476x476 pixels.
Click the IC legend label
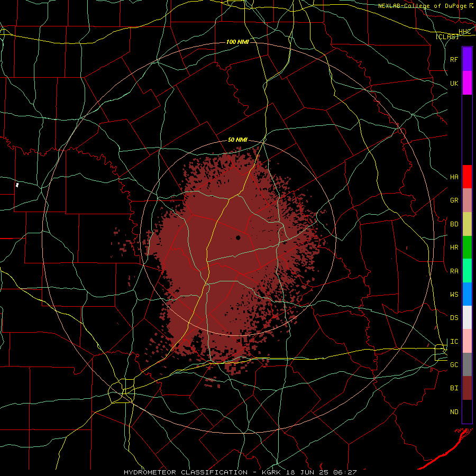(454, 342)
